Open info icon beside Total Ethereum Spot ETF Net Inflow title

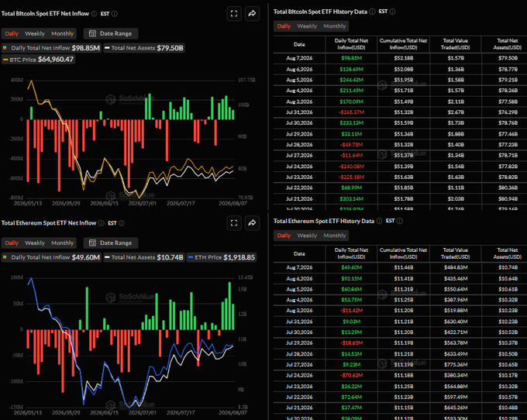tap(102, 223)
